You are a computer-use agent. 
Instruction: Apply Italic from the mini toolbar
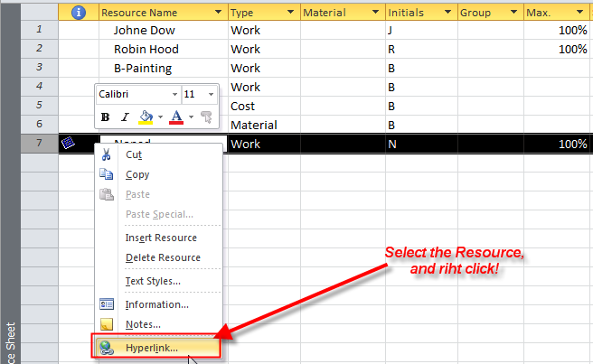pyautogui.click(x=124, y=117)
